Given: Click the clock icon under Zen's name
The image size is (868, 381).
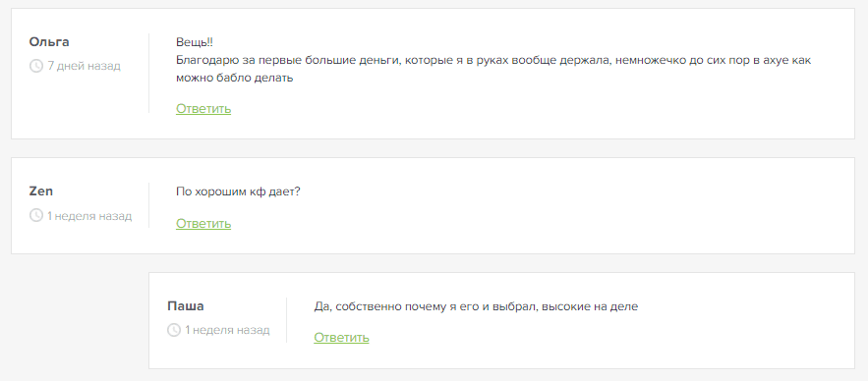Looking at the screenshot, I should tap(36, 216).
